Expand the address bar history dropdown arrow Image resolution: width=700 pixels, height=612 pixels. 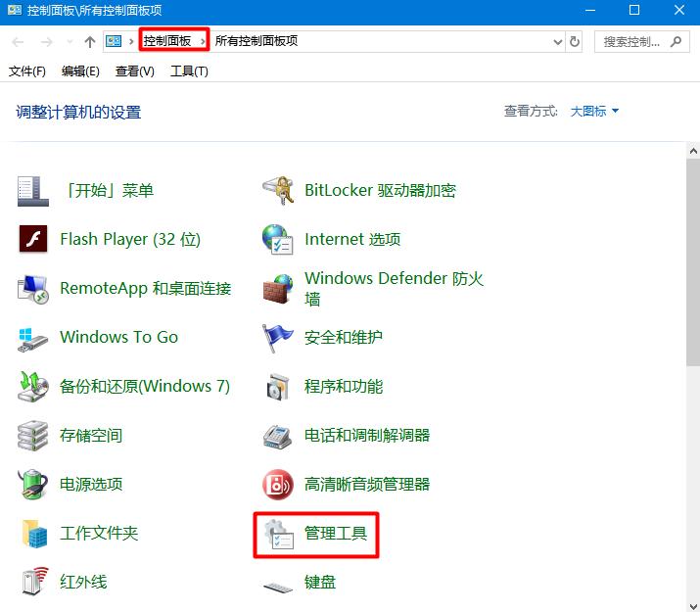[557, 42]
